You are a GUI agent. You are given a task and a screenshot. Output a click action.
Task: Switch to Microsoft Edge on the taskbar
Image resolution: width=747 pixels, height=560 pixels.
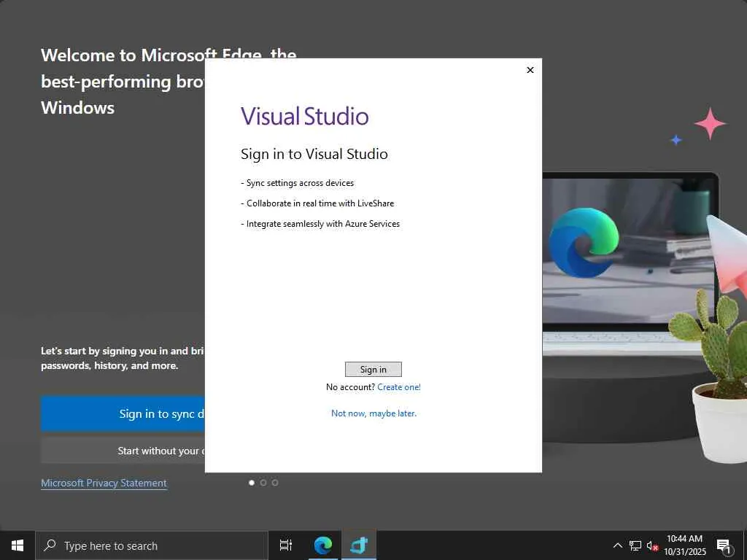point(322,545)
